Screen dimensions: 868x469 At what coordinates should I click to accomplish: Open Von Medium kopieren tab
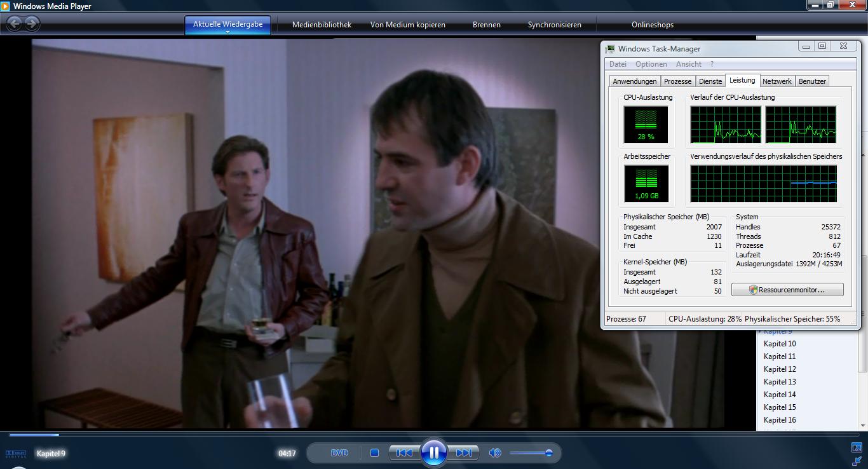point(408,25)
